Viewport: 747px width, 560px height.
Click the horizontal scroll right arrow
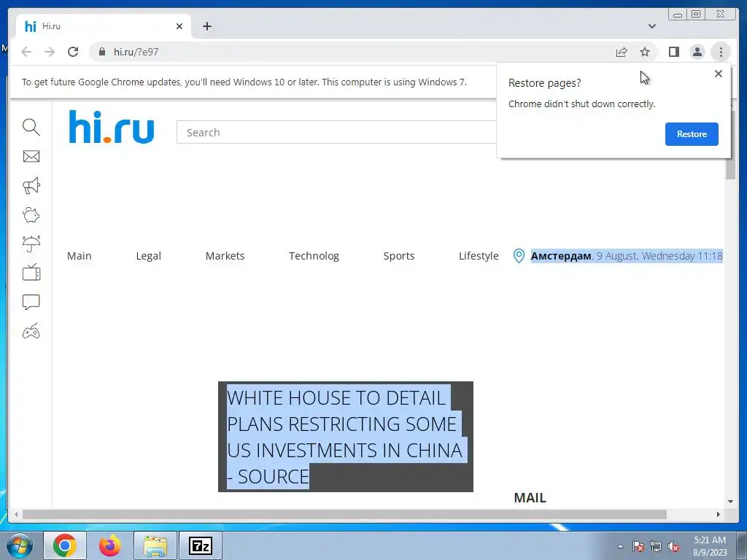tap(719, 514)
